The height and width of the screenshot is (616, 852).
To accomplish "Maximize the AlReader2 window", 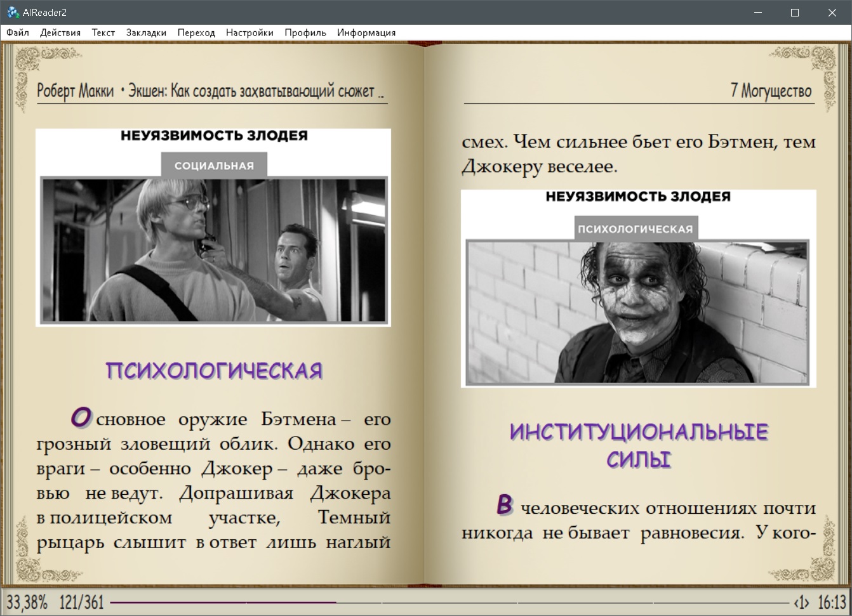I will (794, 12).
